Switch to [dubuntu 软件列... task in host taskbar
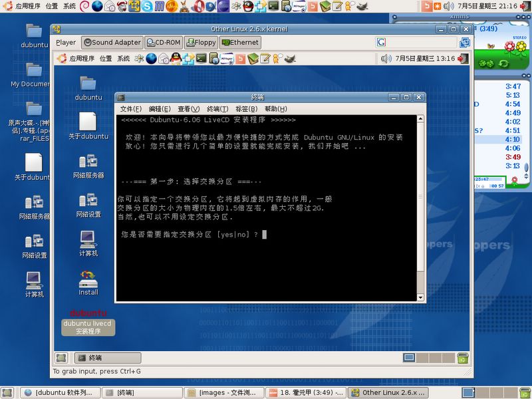 point(60,393)
